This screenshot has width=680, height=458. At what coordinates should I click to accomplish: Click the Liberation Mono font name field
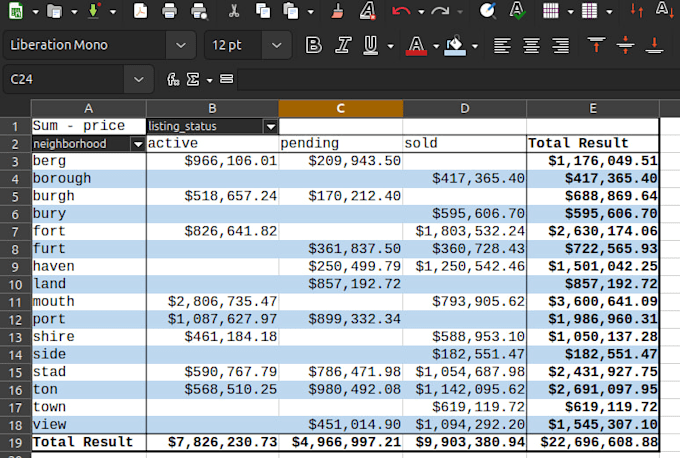(x=85, y=45)
